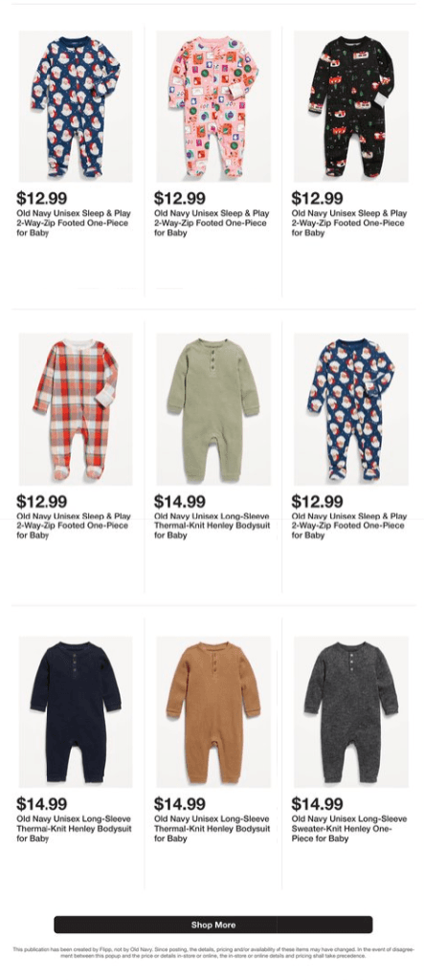Open Sweater-Knit Henley One-Piece for Baby title
The image size is (424, 980).
click(x=349, y=829)
